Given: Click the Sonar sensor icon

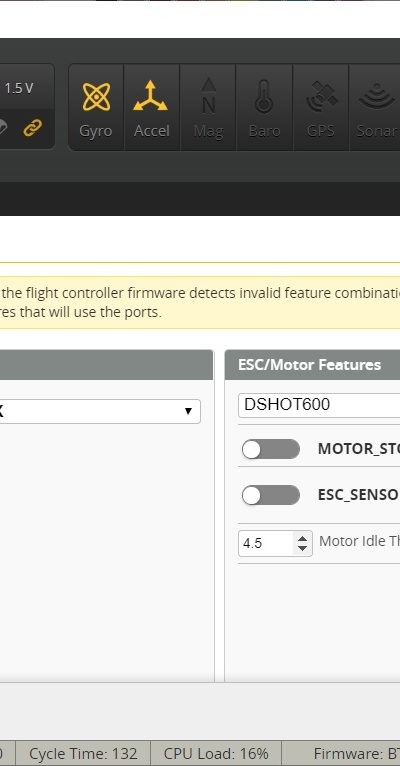Looking at the screenshot, I should click(x=377, y=96).
